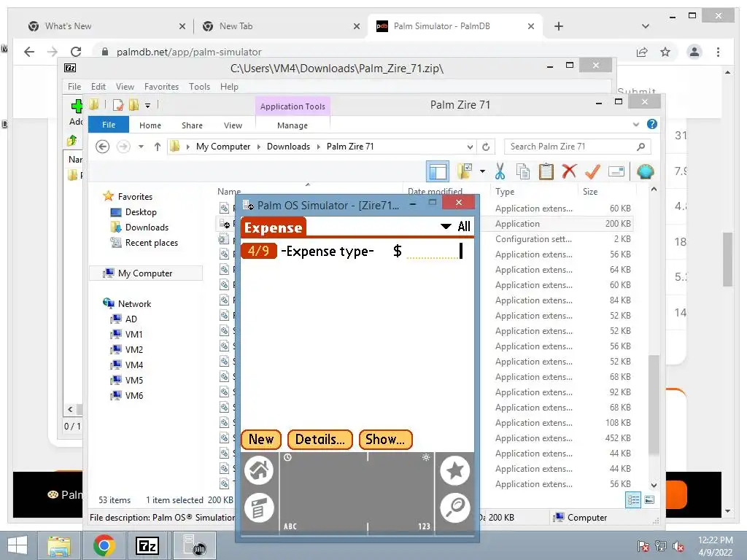Expand the Explorer address history dropdown

470,147
